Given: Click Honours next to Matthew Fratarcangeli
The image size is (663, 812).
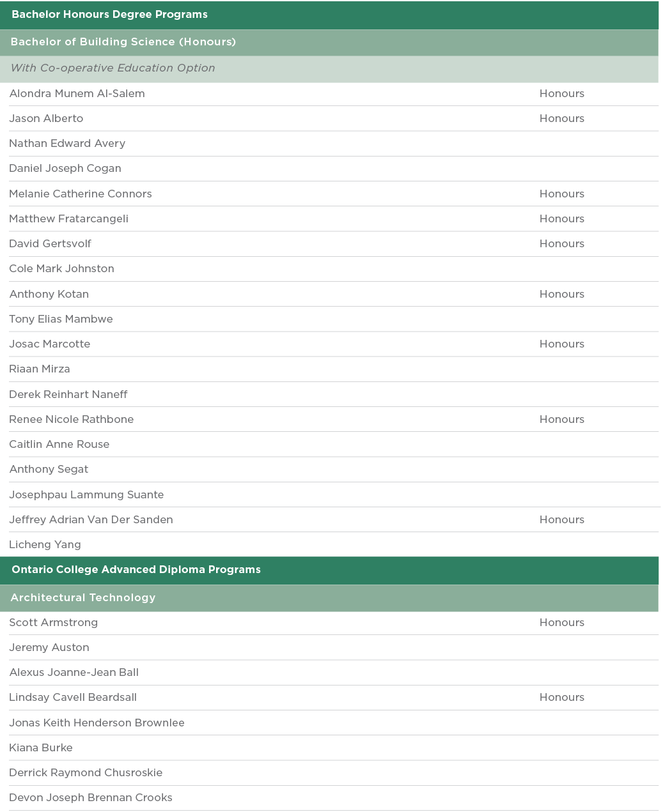Looking at the screenshot, I should (561, 219).
